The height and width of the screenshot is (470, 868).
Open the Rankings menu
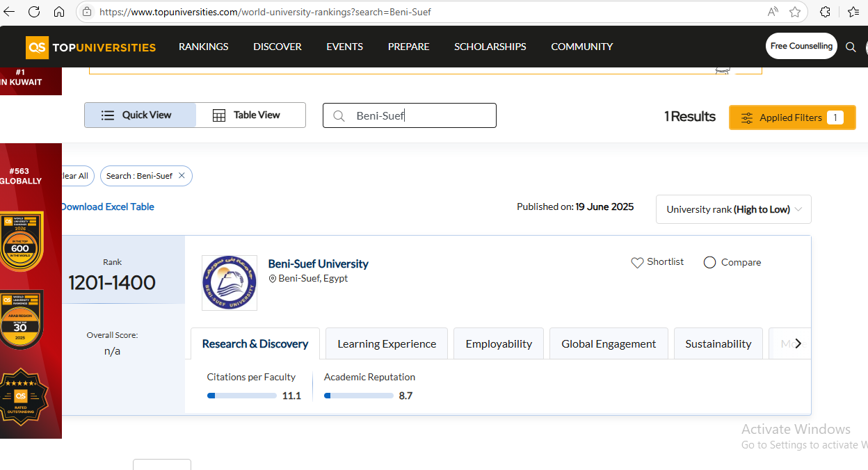click(x=204, y=47)
